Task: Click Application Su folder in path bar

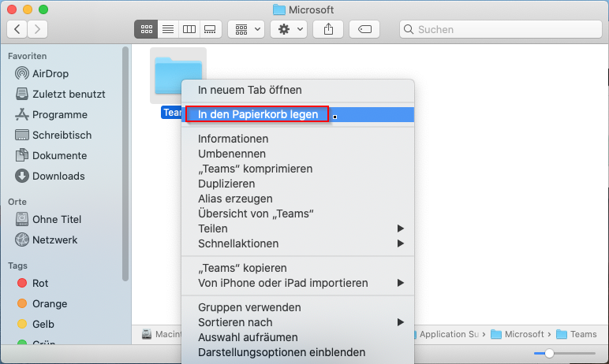Action: pos(446,334)
